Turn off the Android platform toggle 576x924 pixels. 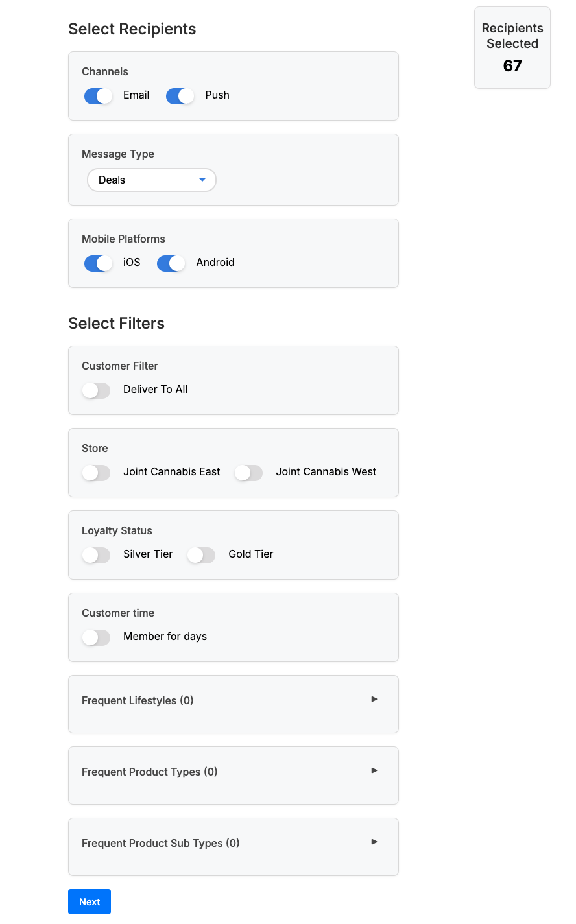pyautogui.click(x=171, y=263)
